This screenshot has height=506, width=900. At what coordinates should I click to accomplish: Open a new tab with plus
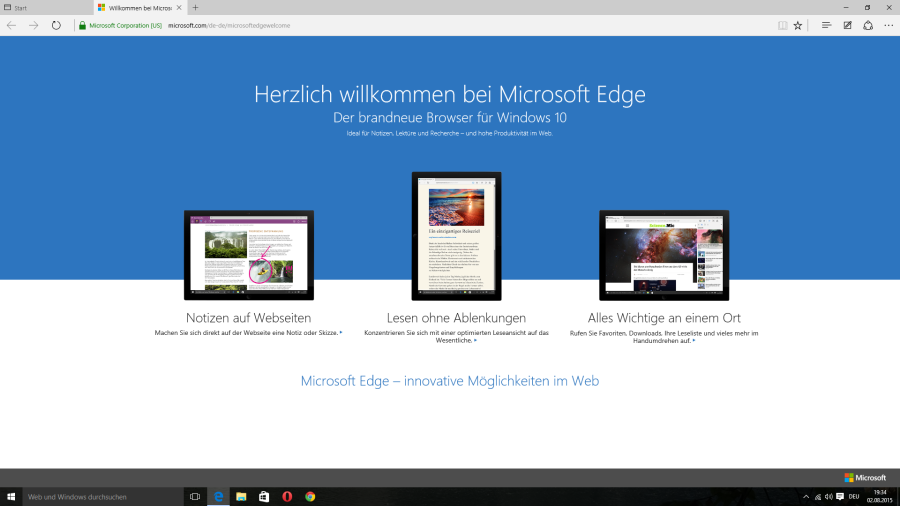tap(196, 7)
